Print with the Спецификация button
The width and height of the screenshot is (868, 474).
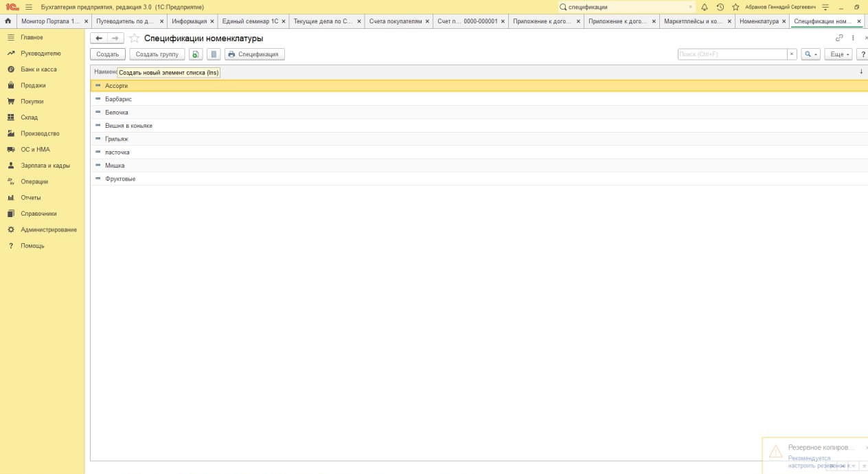(x=254, y=54)
